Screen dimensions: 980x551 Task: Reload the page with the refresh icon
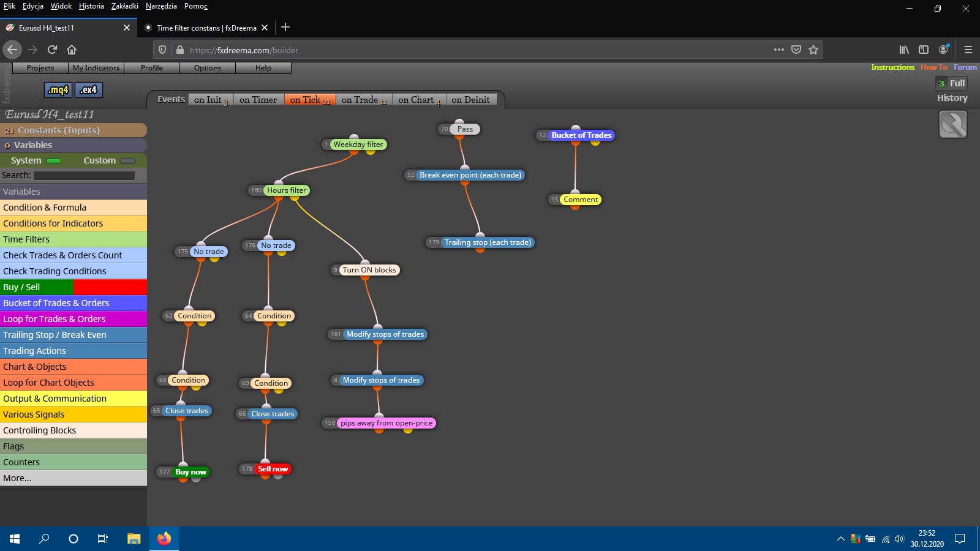tap(52, 50)
